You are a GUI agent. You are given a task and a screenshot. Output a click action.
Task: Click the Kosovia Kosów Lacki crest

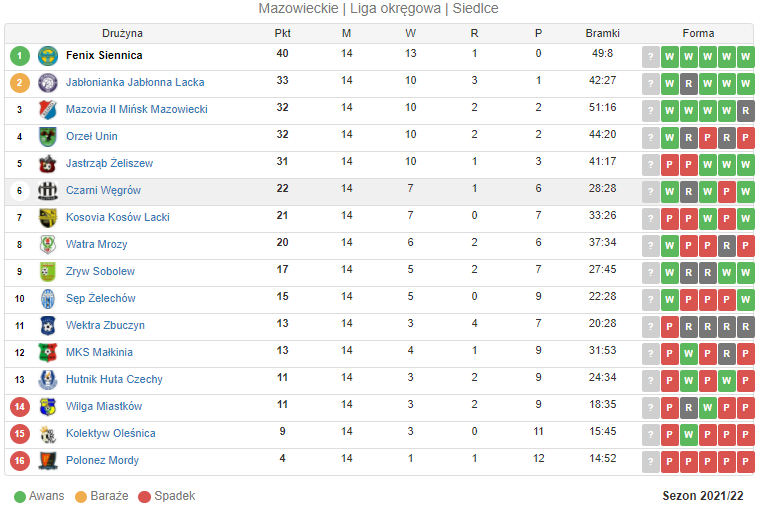tap(48, 218)
